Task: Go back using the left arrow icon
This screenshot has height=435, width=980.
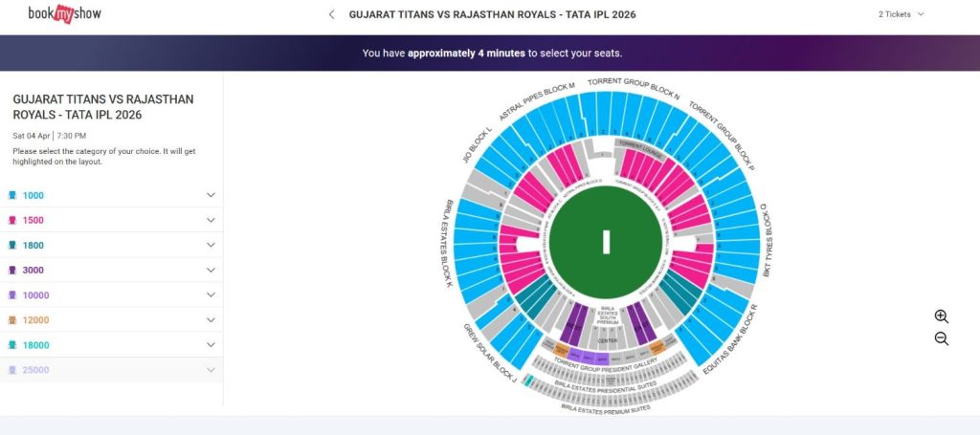Action: pyautogui.click(x=331, y=14)
